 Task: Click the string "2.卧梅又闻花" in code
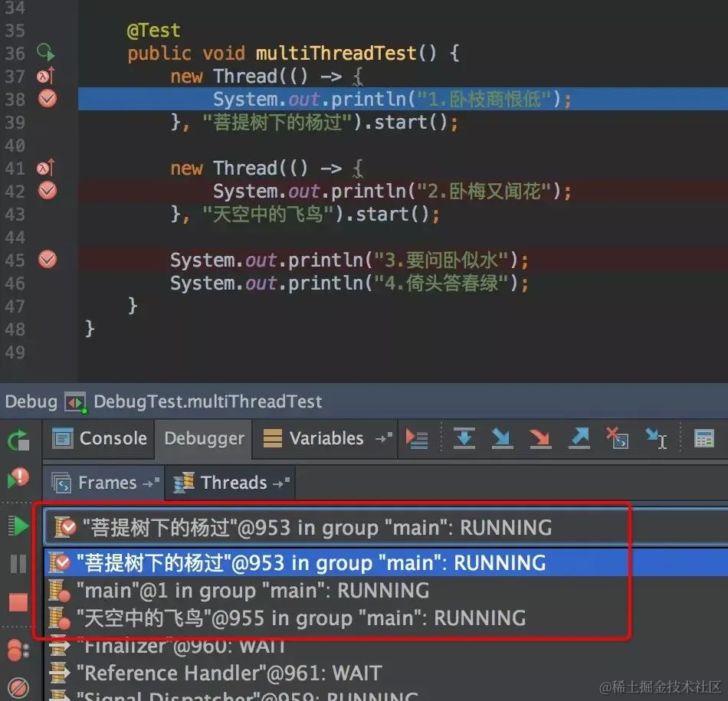tap(484, 192)
